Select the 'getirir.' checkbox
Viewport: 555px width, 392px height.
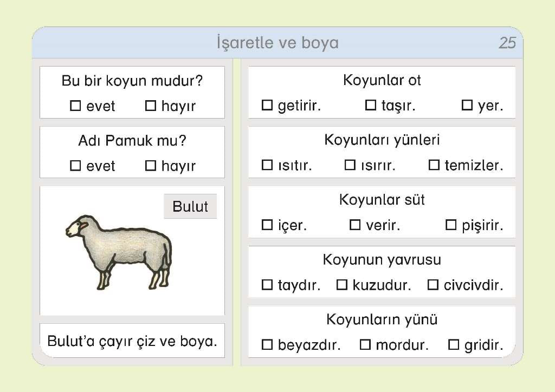point(267,105)
